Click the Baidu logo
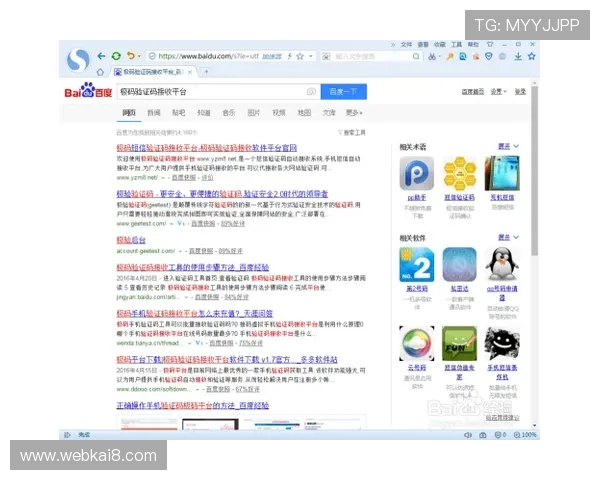 tap(89, 92)
